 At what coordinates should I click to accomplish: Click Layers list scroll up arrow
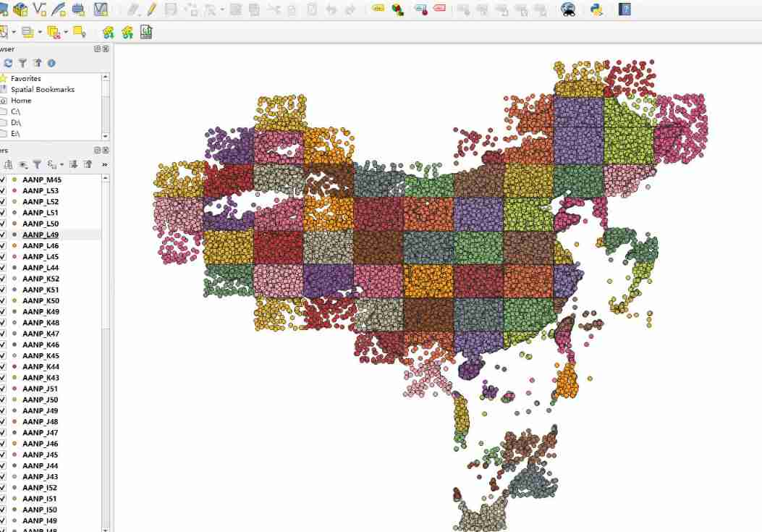(106, 179)
